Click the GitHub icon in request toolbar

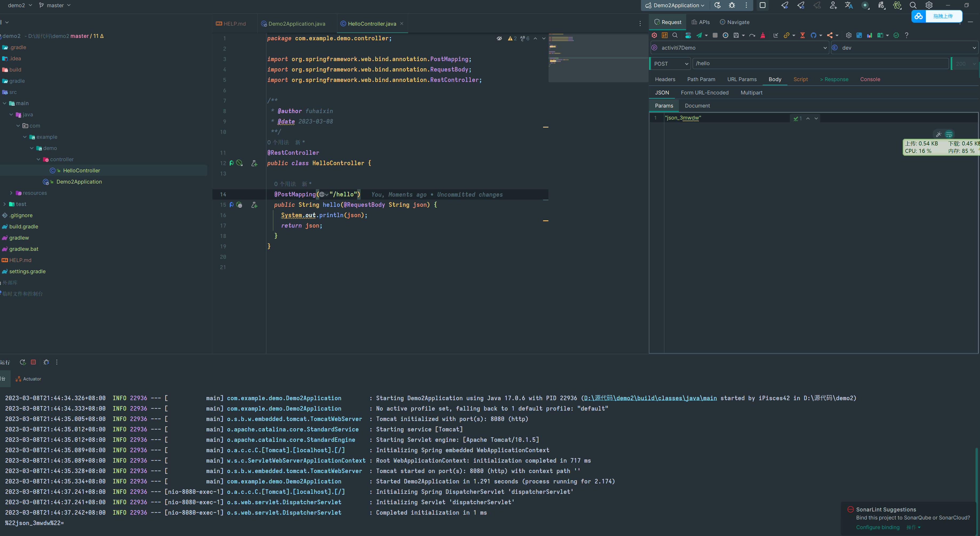813,35
